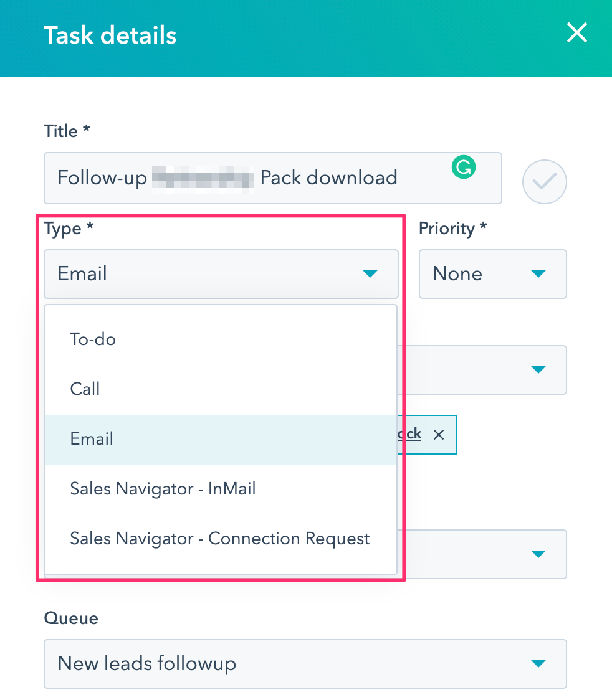
Task: Choose Sales Navigator - Connection Request option
Action: pos(220,539)
